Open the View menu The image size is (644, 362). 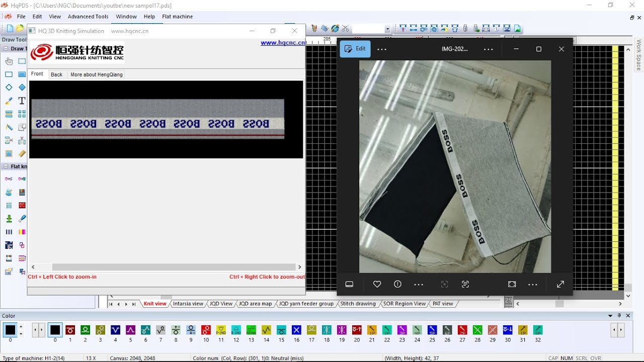tap(55, 17)
